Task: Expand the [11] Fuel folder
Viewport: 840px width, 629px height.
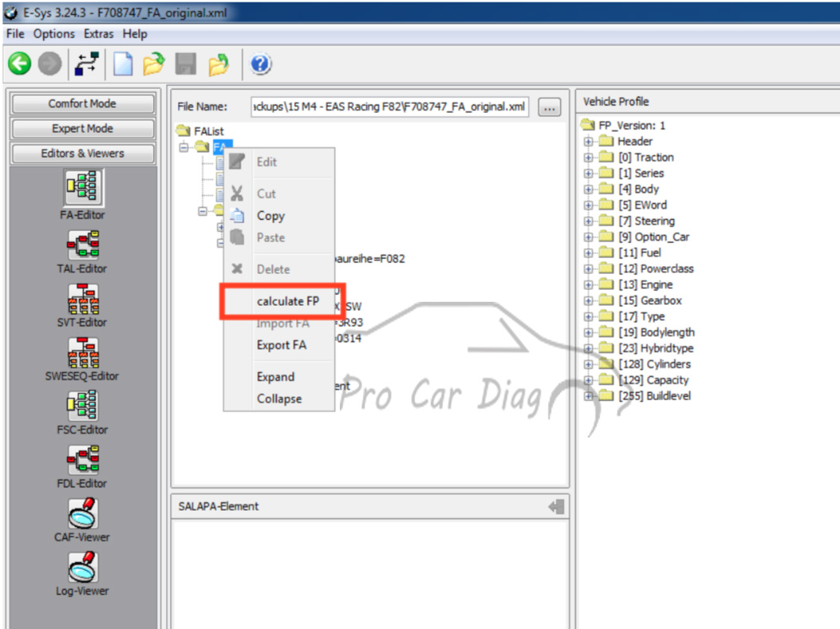Action: [588, 253]
